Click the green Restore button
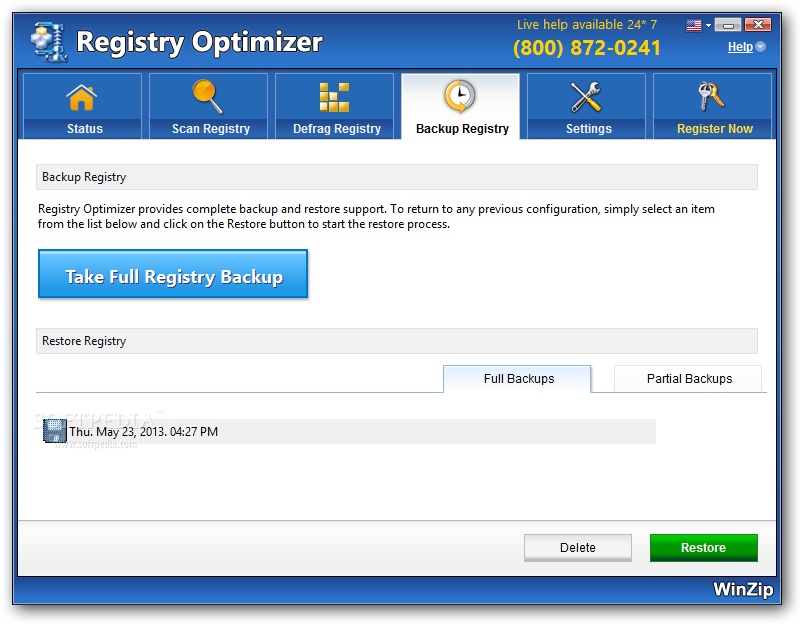Screen dimensions: 802x625 704,548
